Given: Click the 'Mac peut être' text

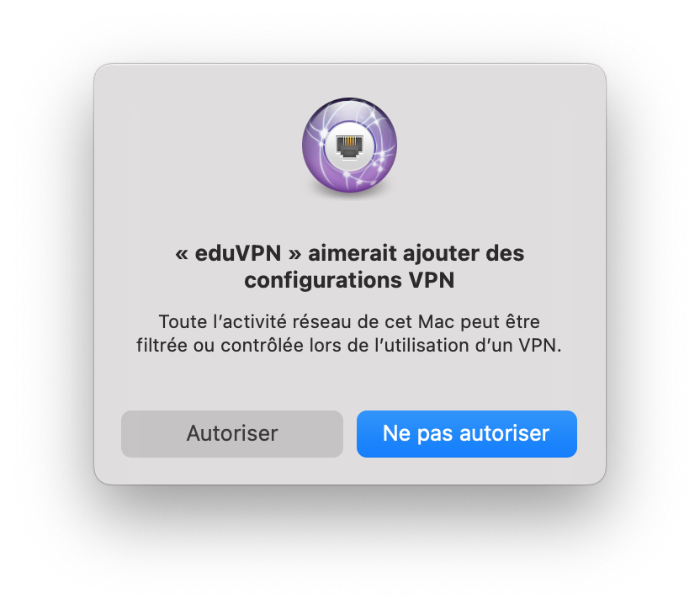Looking at the screenshot, I should (x=479, y=321).
